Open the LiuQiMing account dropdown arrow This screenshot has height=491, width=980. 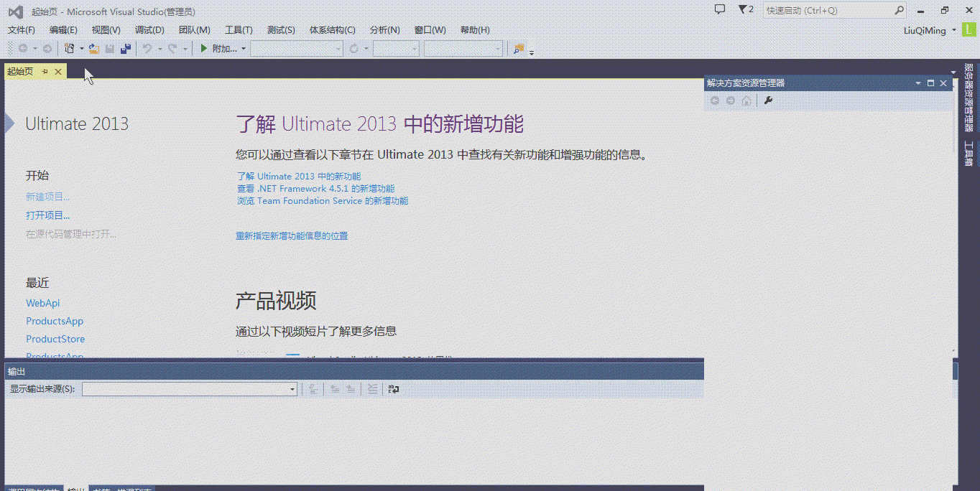(953, 30)
